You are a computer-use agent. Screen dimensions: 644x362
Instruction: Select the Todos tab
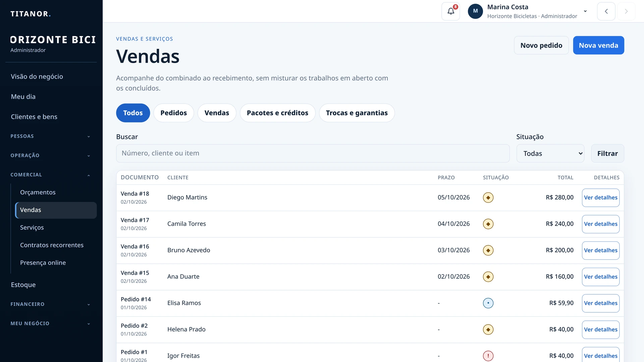(x=133, y=113)
